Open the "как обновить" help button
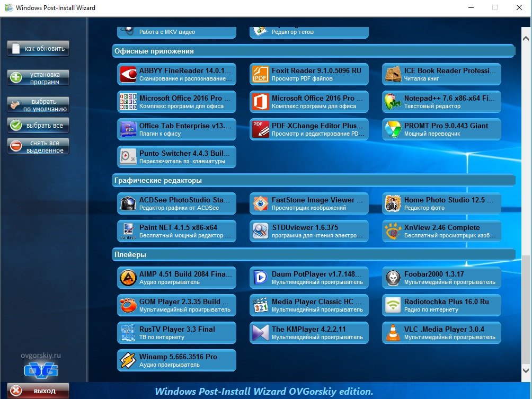 point(38,49)
